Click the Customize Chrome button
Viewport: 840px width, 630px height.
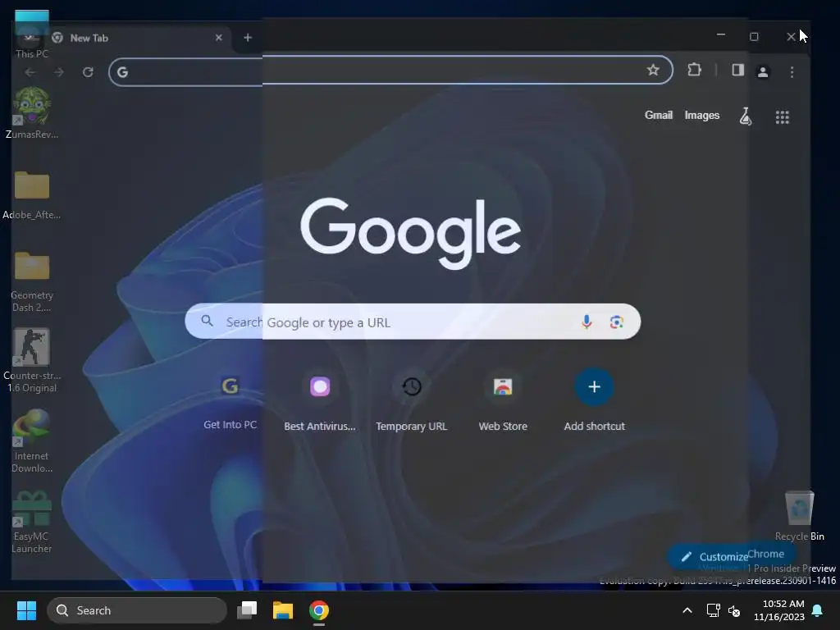(x=732, y=556)
